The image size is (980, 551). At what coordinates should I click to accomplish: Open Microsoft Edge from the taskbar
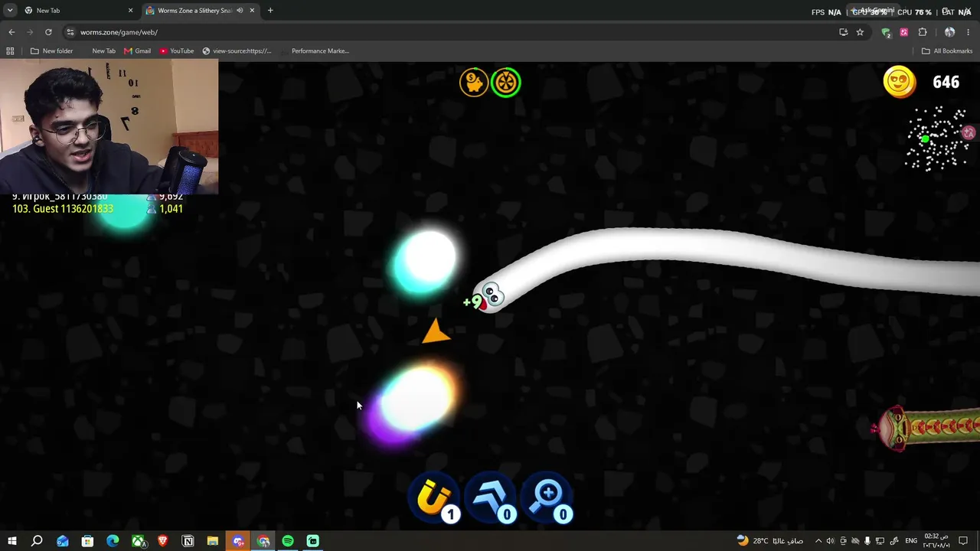click(113, 541)
